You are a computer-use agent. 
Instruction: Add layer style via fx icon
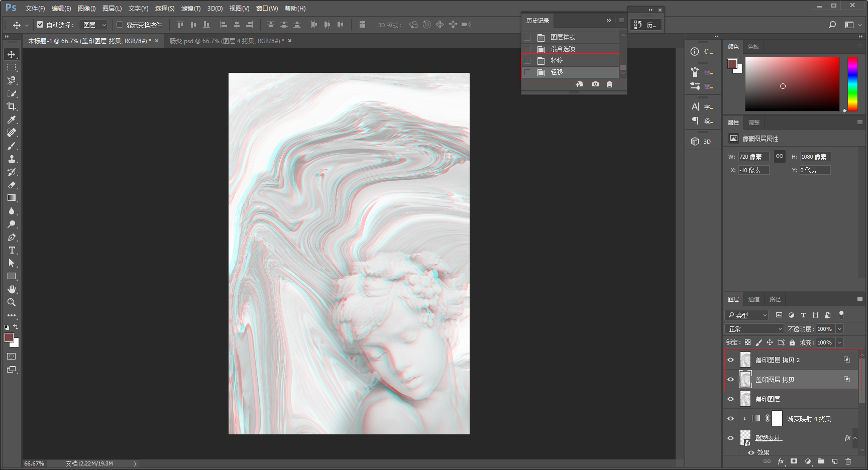tap(781, 461)
